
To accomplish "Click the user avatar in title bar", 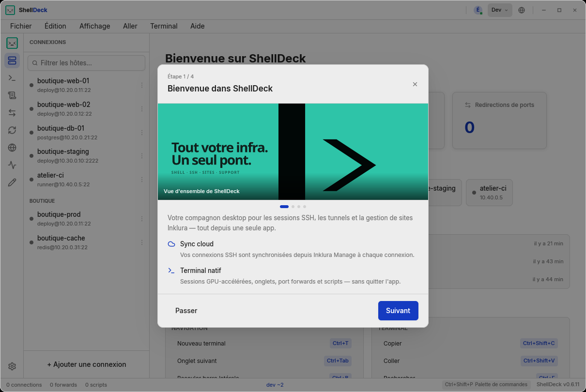I will [x=478, y=10].
